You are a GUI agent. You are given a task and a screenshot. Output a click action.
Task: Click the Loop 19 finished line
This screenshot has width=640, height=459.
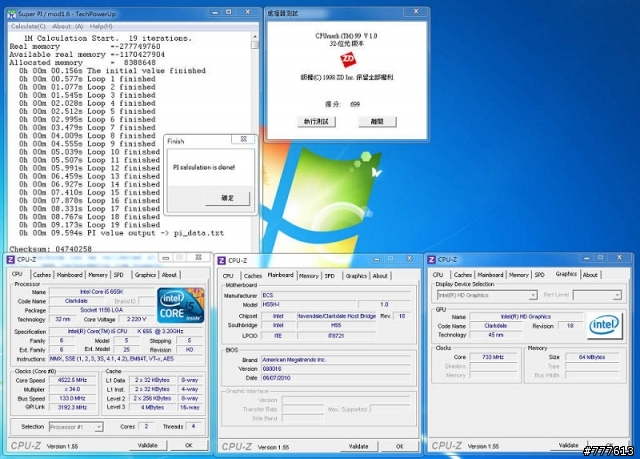[x=89, y=225]
